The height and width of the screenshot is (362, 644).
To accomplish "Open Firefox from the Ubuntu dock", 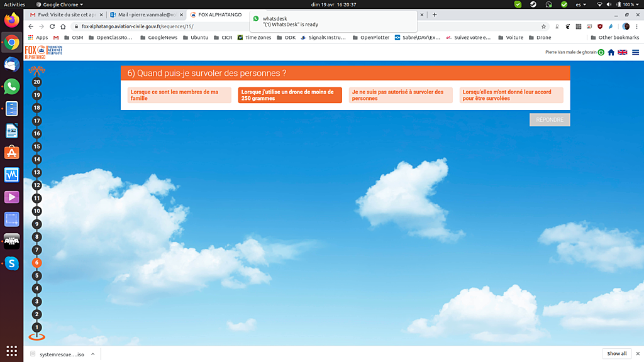I will click(11, 21).
